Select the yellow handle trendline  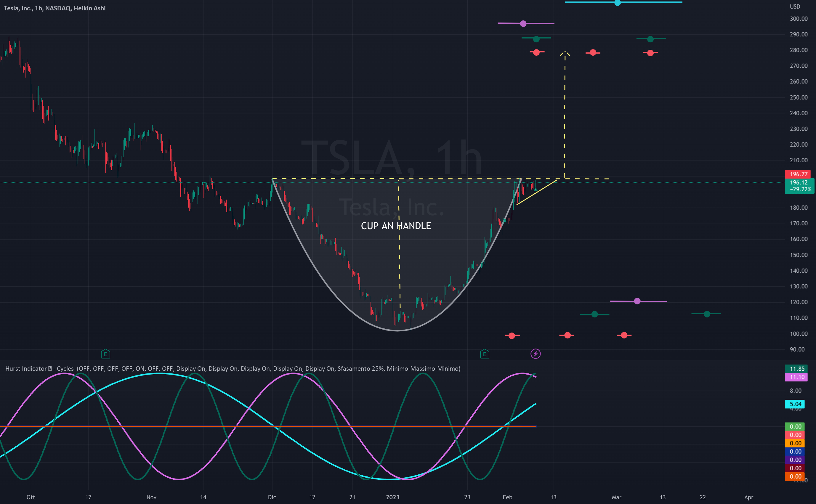coord(537,192)
